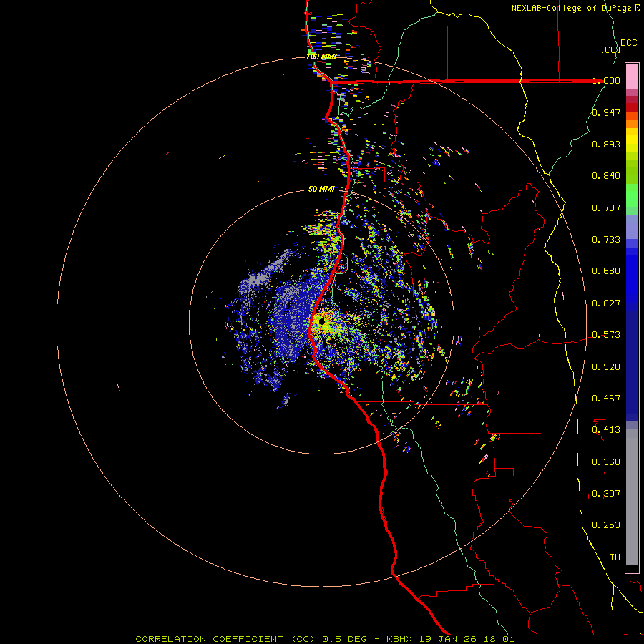Select the 0.360 legend value
Viewport: 644px width, 644px height.
point(606,462)
